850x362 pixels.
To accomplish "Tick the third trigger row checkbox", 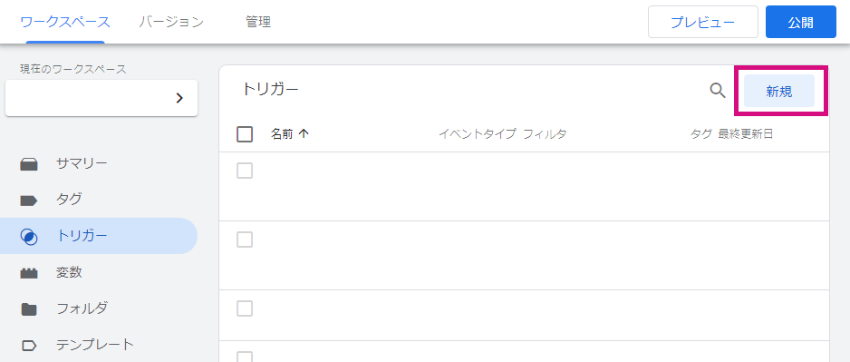I will [245, 309].
